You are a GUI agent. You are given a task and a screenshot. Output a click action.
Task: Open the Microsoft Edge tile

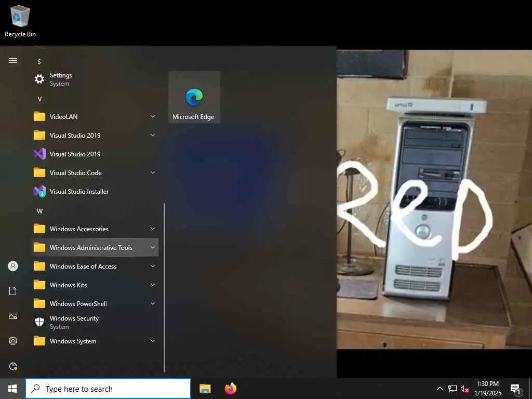[194, 97]
